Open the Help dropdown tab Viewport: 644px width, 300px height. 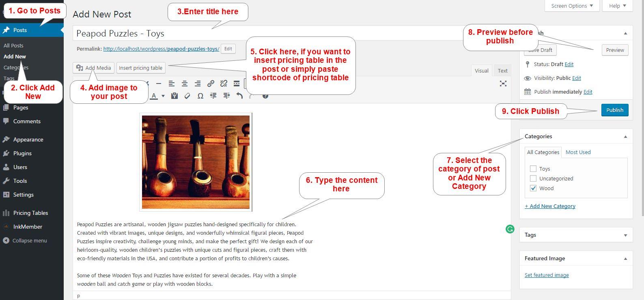coord(617,6)
